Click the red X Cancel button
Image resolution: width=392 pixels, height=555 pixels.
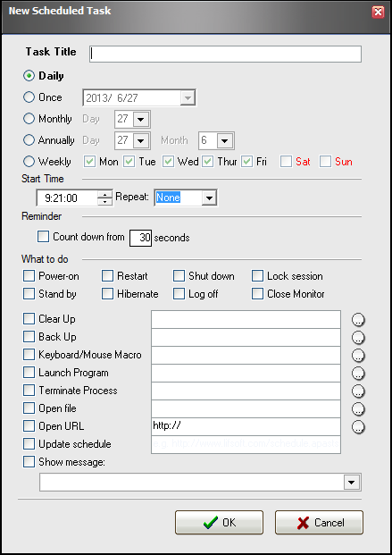[x=319, y=523]
